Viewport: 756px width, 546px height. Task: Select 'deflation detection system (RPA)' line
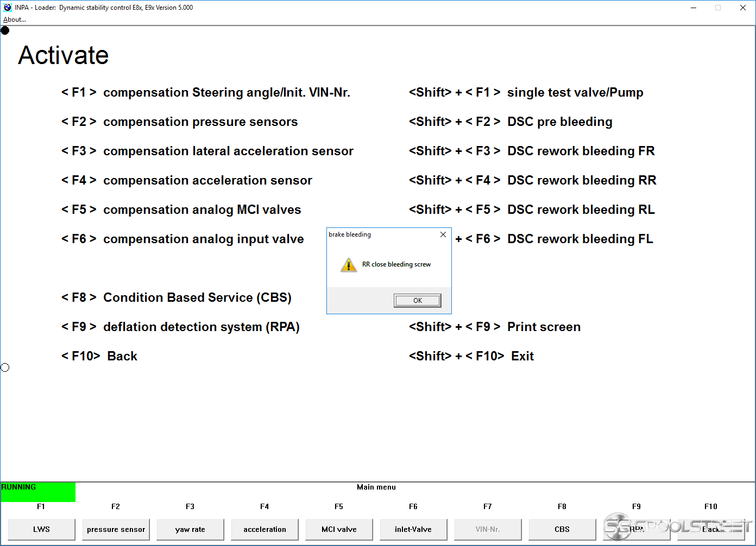pyautogui.click(x=180, y=327)
